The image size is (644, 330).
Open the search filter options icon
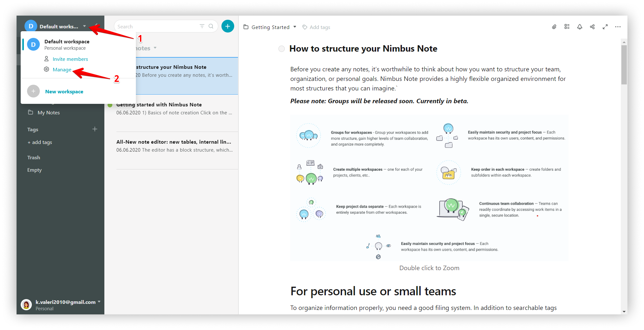pyautogui.click(x=202, y=26)
